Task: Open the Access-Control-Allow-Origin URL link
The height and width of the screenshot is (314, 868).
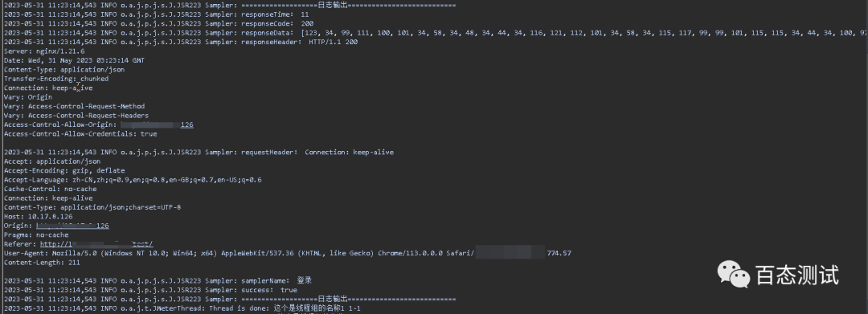Action: point(158,125)
